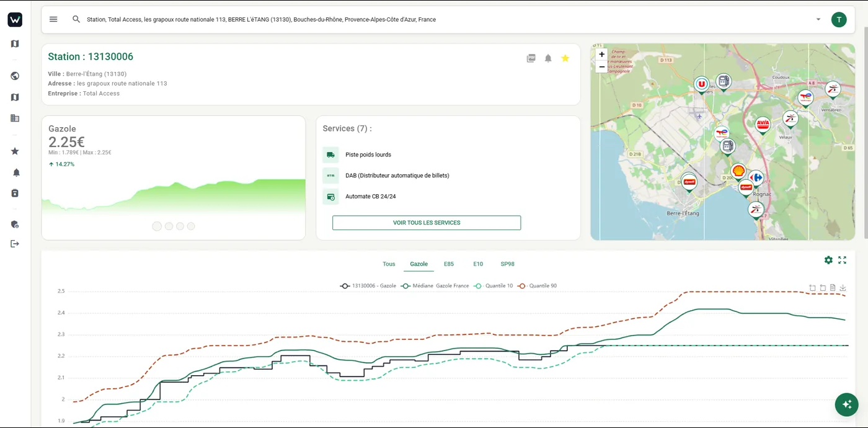Download the chart as image

pyautogui.click(x=843, y=288)
